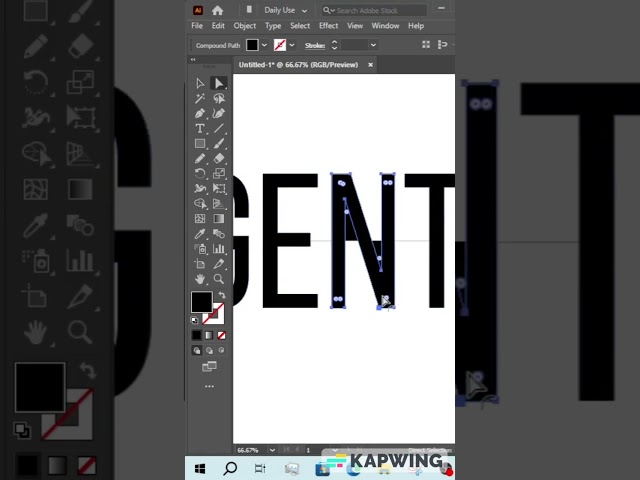Open zoom level dropdown at 66.67%
Image resolution: width=640 pixels, height=480 pixels.
point(272,450)
